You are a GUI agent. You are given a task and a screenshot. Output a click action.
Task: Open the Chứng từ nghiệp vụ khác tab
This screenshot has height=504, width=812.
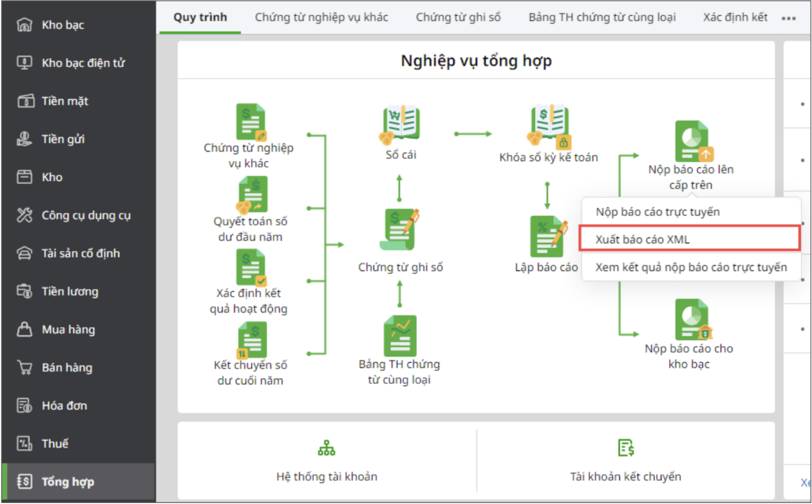(x=321, y=17)
